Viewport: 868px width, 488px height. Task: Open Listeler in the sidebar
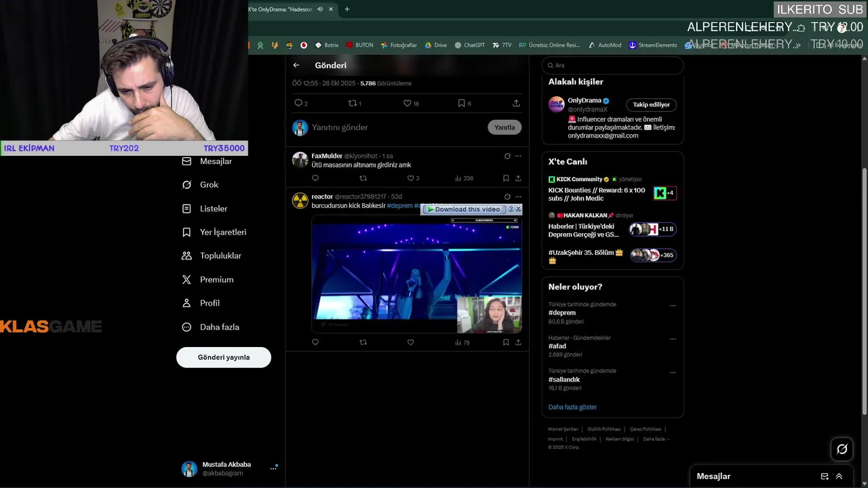point(205,209)
